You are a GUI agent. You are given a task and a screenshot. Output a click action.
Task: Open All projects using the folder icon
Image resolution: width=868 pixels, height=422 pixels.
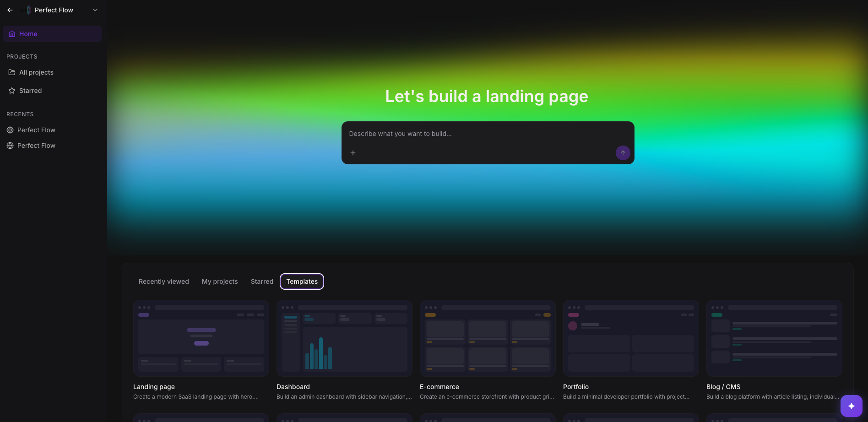(11, 72)
